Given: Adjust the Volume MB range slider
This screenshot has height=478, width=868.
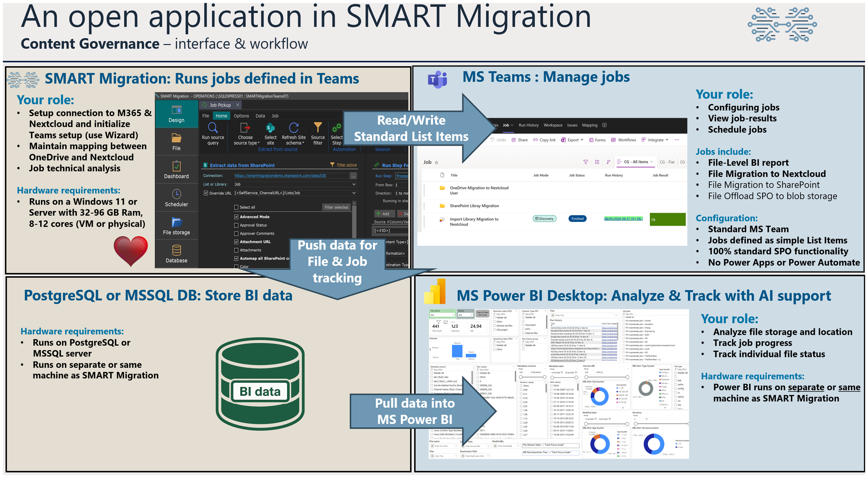Looking at the screenshot, I should point(606,377).
